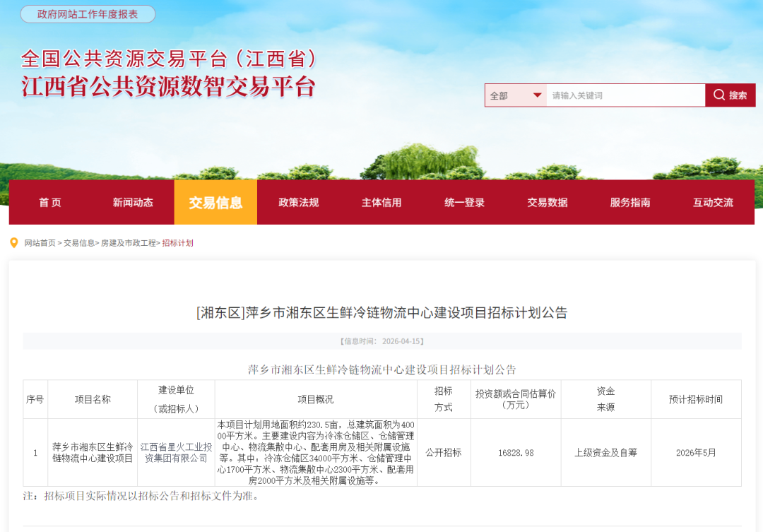Select the 交易信息 navigation tab
Screen dimensions: 763x532
click(215, 203)
